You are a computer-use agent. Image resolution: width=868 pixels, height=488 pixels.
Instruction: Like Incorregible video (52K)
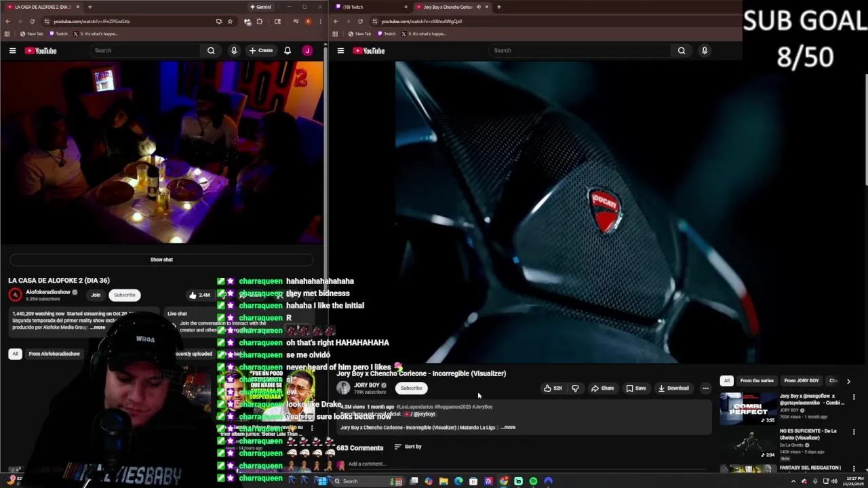click(553, 388)
